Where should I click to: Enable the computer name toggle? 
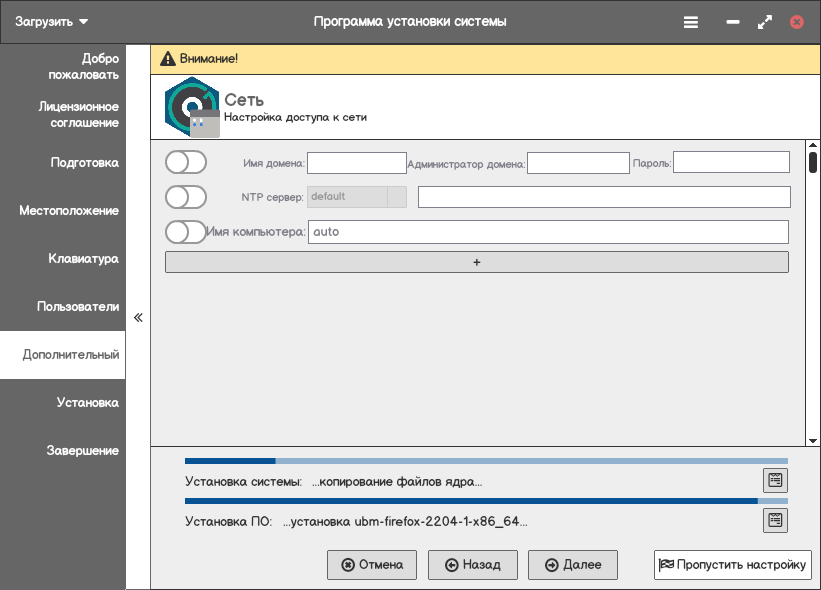pyautogui.click(x=186, y=232)
